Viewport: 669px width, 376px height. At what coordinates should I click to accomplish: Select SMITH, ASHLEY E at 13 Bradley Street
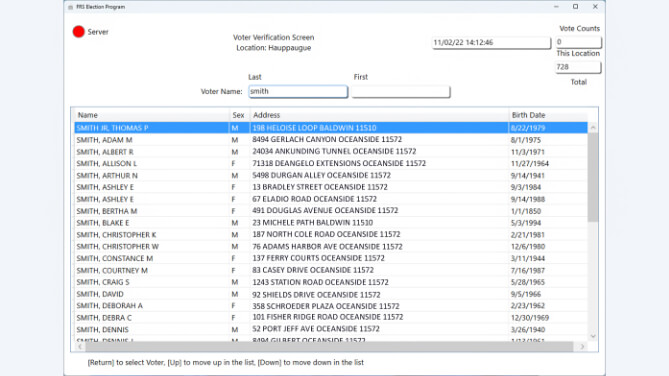331,187
